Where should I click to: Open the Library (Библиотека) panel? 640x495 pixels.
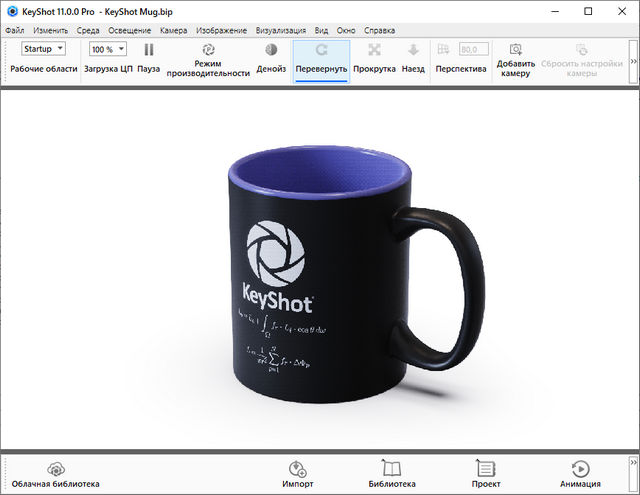pos(391,474)
